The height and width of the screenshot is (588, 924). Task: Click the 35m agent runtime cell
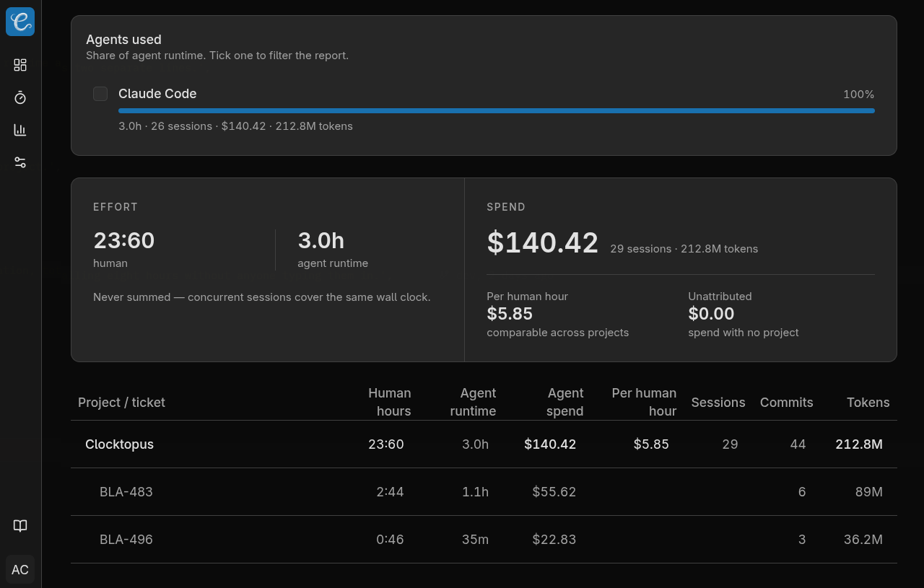point(475,540)
